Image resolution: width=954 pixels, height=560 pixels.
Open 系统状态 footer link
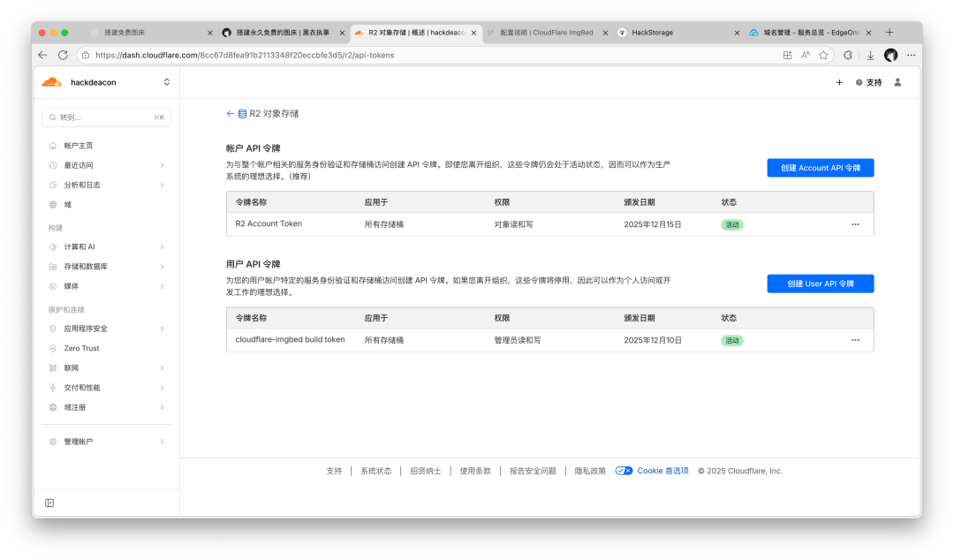pos(376,471)
